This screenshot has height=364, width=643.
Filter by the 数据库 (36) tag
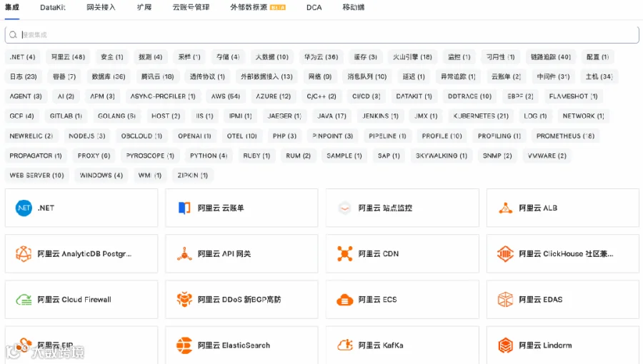[x=109, y=76]
